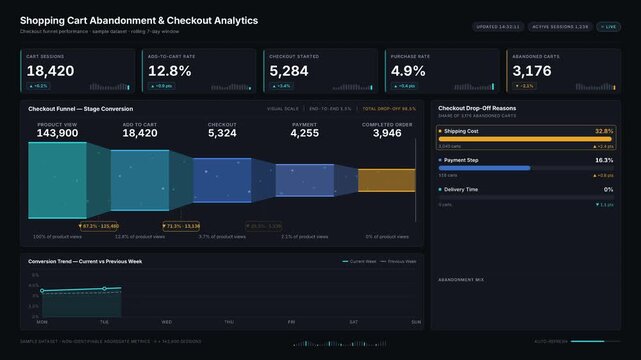This screenshot has width=641, height=360.
Task: Click the Payment Step 16.3% value
Action: (604, 160)
